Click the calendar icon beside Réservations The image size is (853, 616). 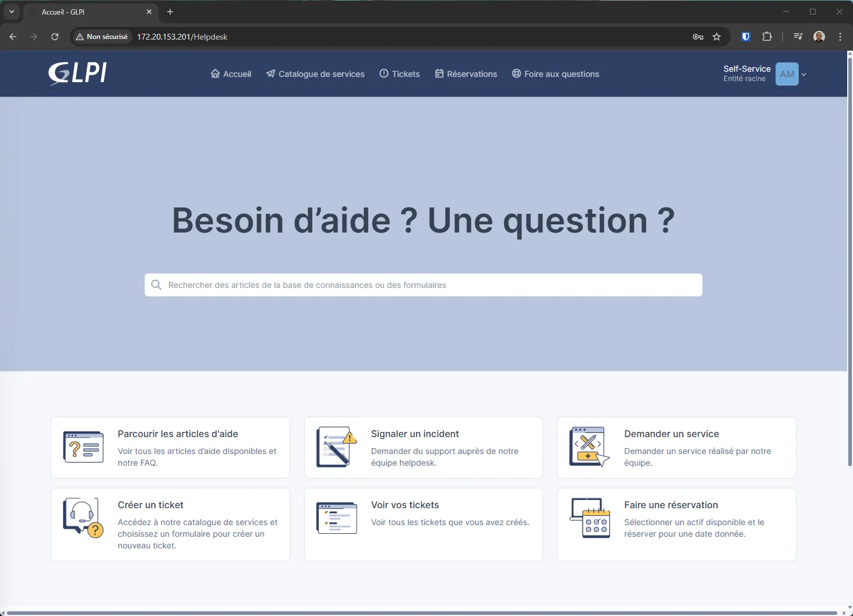(x=439, y=73)
